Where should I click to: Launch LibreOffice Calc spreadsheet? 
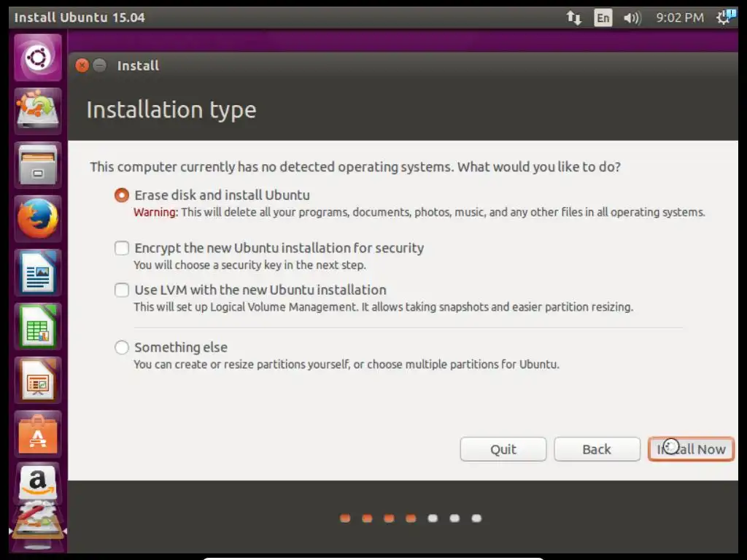[38, 326]
